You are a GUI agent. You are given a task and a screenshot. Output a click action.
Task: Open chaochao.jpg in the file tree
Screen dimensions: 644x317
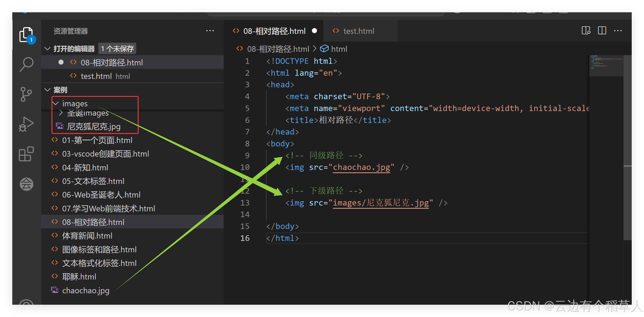tap(86, 290)
